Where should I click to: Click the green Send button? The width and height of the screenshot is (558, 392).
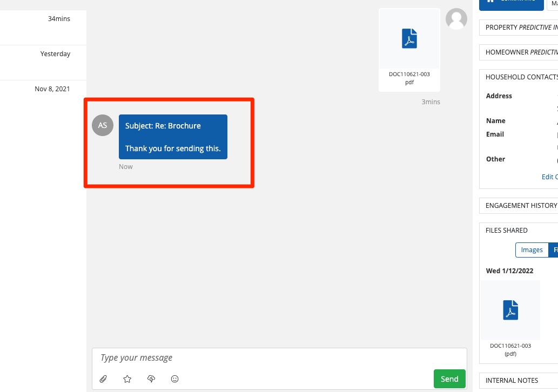point(449,379)
